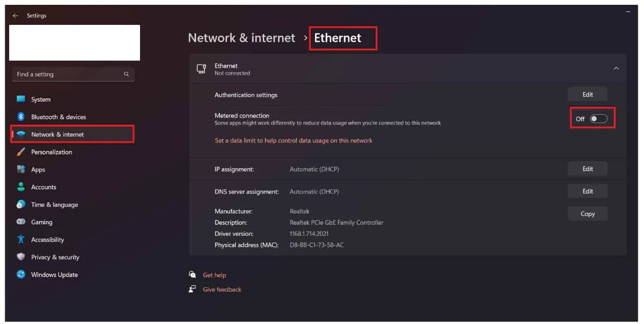Viewport: 644px width, 324px height.
Task: Click the back arrow in Settings
Action: [x=15, y=16]
